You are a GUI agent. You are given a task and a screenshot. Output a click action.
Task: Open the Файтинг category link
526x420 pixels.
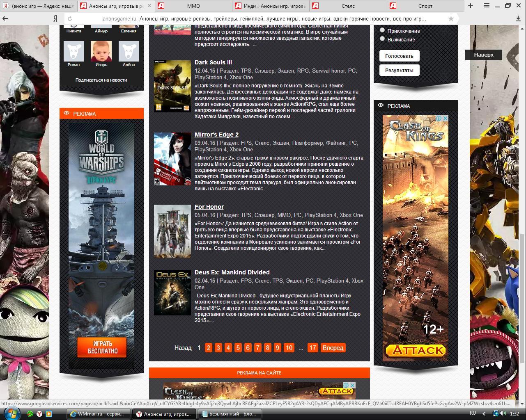[x=335, y=143]
